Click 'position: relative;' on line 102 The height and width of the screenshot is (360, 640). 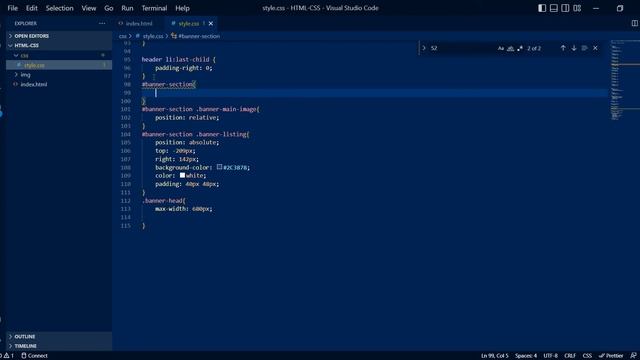tap(187, 118)
